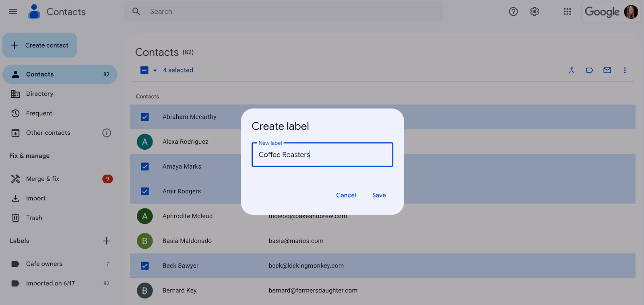This screenshot has height=305, width=644.
Task: Open Directory in the sidebar
Action: (60, 94)
